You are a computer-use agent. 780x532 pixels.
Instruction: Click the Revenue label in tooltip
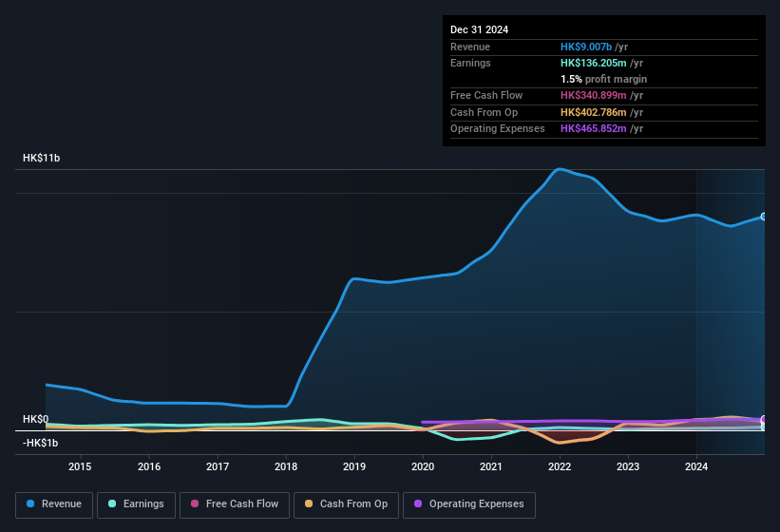(x=470, y=47)
